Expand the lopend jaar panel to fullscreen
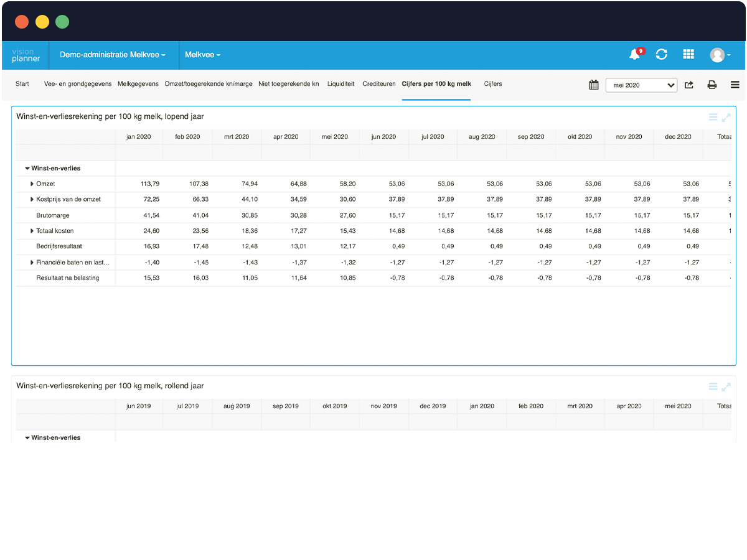Screen dimensions: 747x560 (x=726, y=117)
